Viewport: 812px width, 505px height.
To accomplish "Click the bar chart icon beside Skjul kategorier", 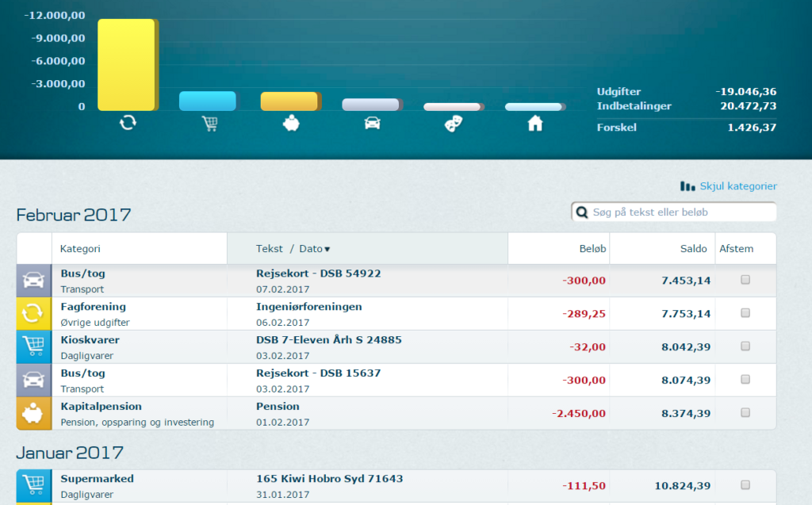I will click(x=687, y=186).
